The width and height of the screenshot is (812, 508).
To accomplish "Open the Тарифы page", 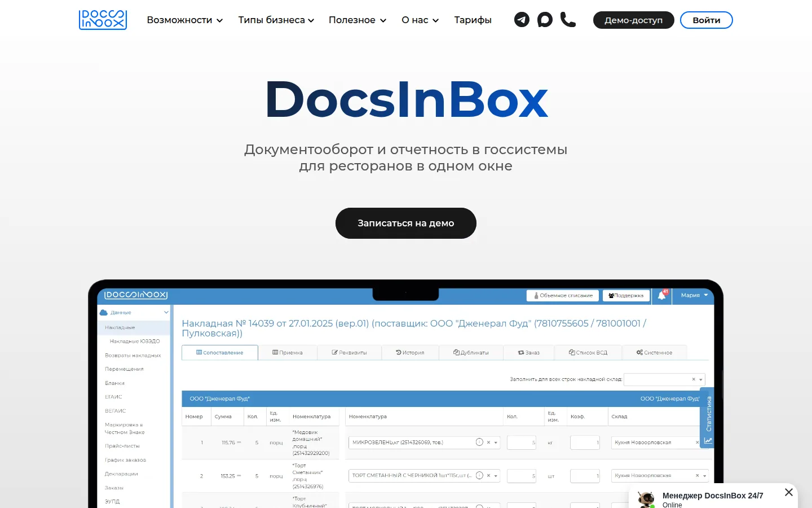I will (x=473, y=20).
